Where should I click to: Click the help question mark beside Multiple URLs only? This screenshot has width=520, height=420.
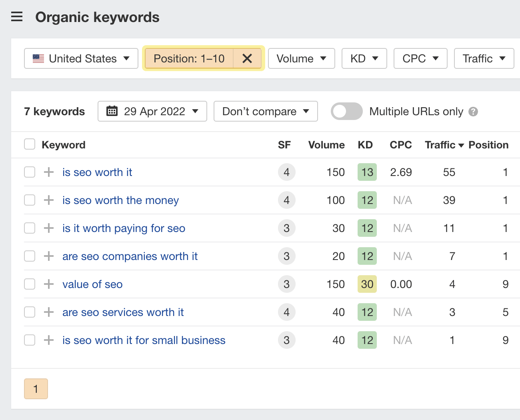[x=474, y=112]
